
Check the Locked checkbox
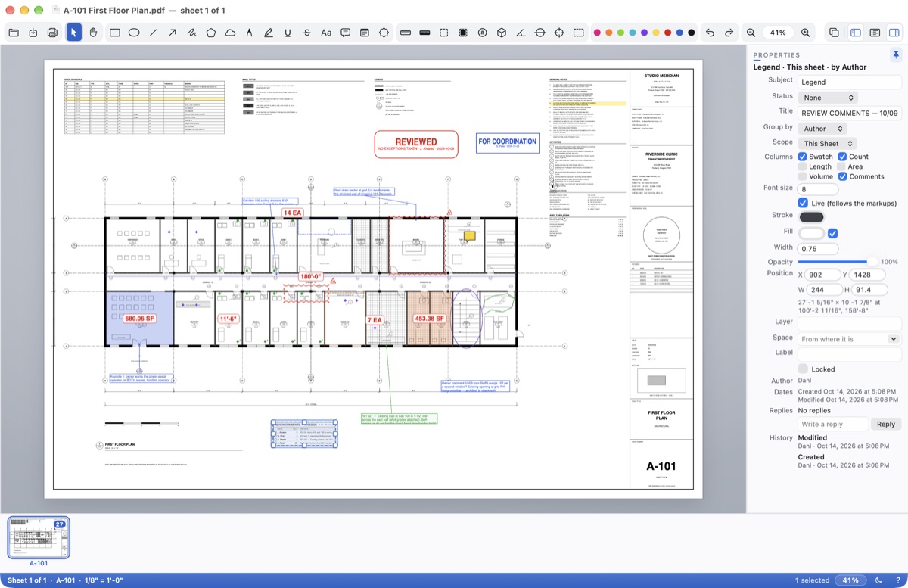(803, 369)
